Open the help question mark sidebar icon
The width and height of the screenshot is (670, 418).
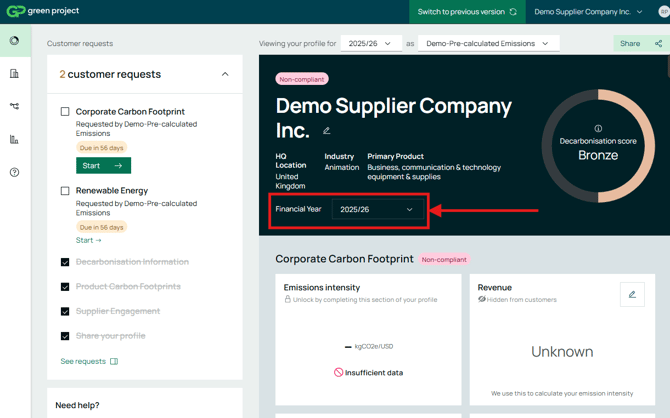point(14,172)
